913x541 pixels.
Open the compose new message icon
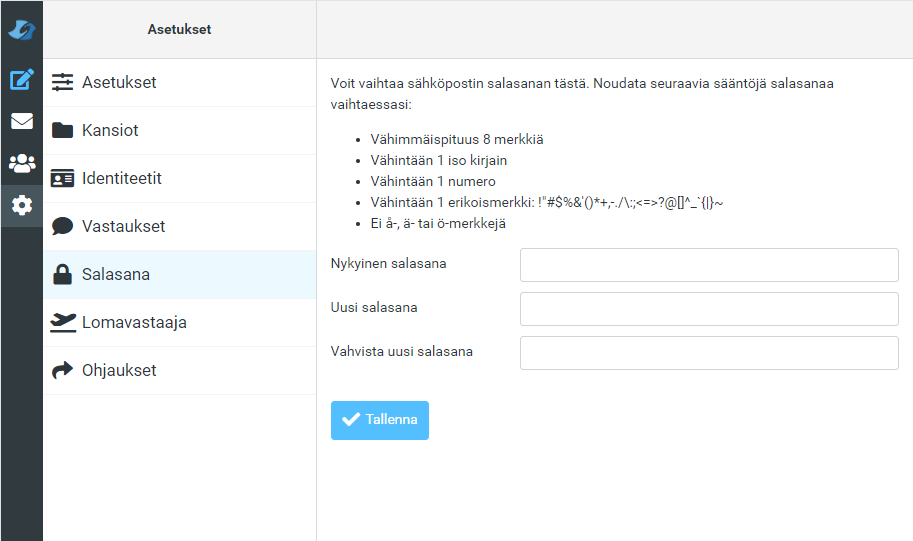(x=22, y=79)
